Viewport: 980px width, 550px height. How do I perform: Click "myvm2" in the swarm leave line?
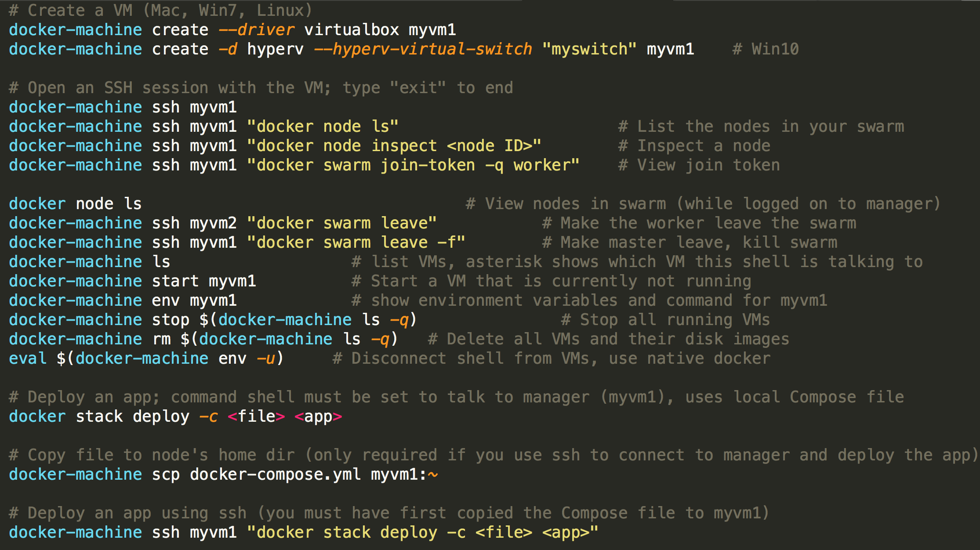tap(213, 223)
